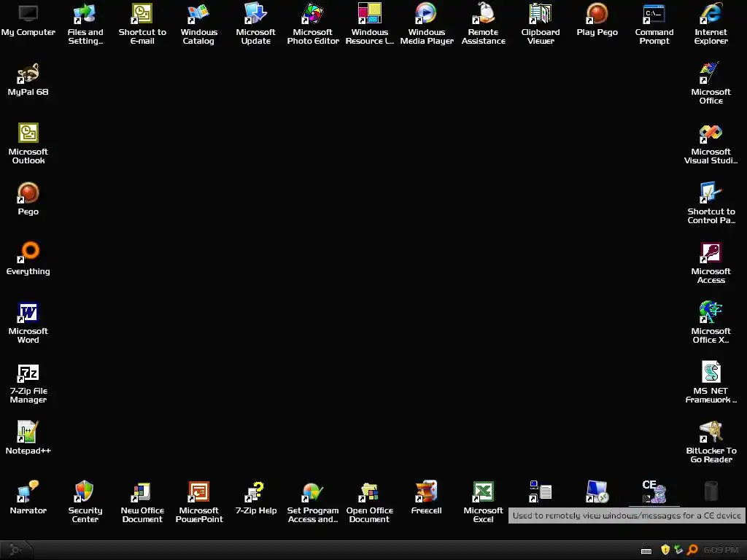The height and width of the screenshot is (560, 747).
Task: Open the dark recycle bin icon
Action: 711,492
